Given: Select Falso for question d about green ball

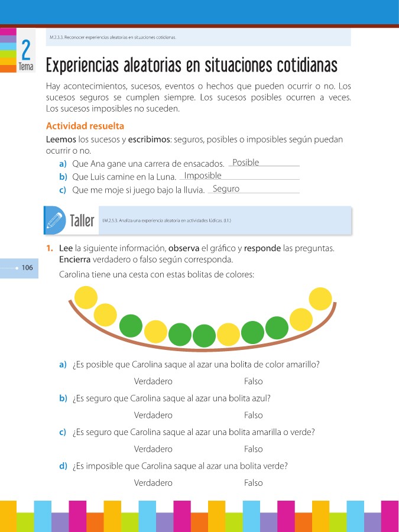Looking at the screenshot, I should pos(253,483).
